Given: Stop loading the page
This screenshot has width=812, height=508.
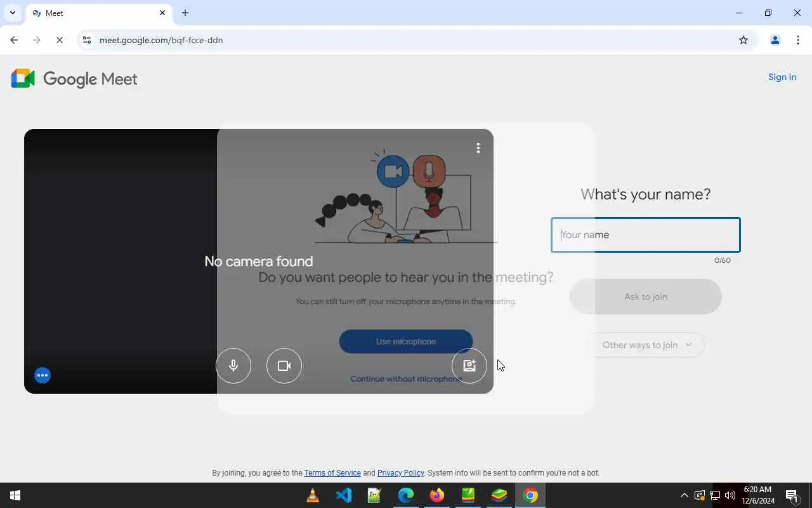Looking at the screenshot, I should click(60, 40).
